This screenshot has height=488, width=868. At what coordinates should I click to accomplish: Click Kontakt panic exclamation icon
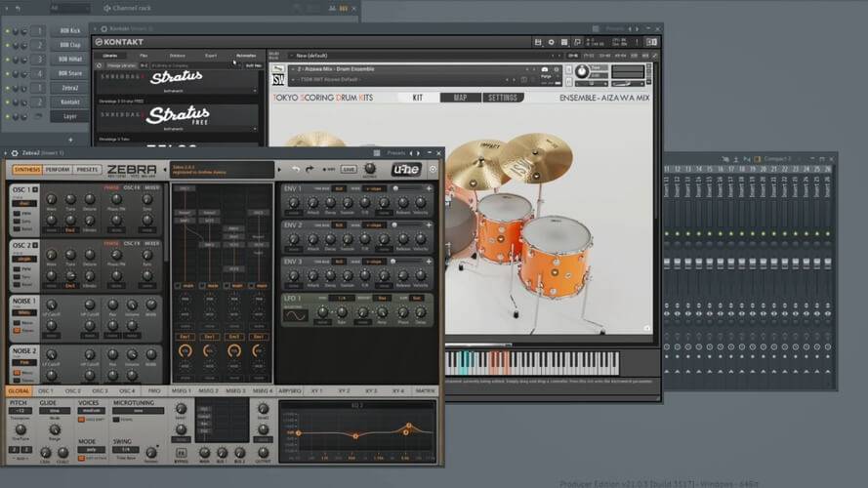(637, 42)
